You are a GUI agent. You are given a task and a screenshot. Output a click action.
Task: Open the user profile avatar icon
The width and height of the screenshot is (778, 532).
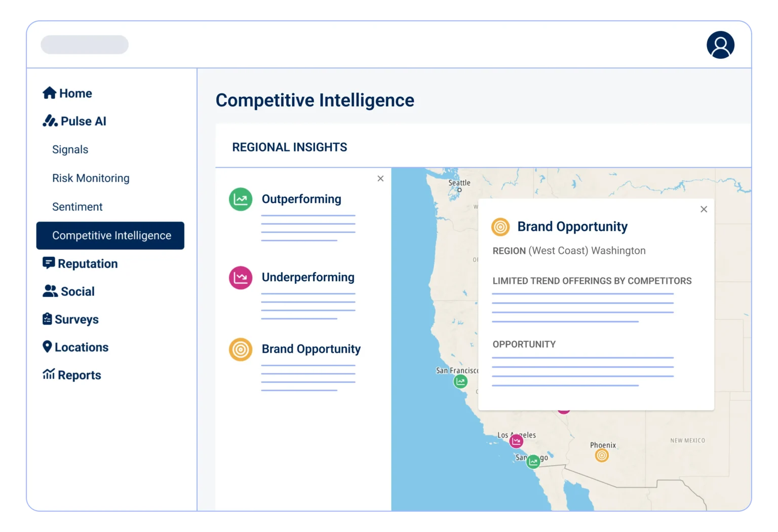click(x=720, y=45)
